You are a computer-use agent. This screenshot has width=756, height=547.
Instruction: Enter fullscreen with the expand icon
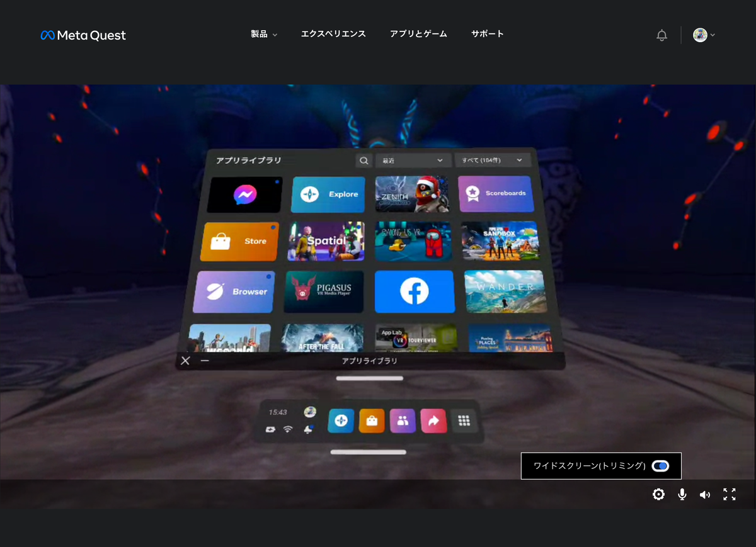730,494
